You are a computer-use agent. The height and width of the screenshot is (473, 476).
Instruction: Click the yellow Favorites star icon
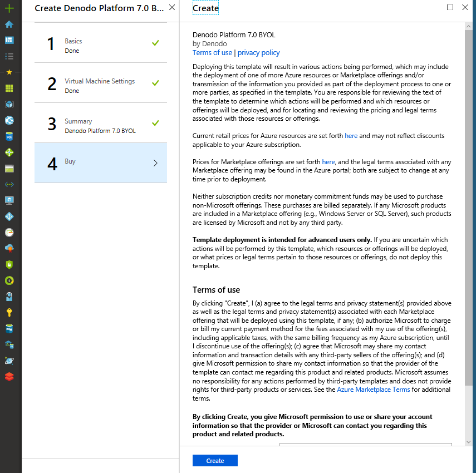tap(9, 72)
